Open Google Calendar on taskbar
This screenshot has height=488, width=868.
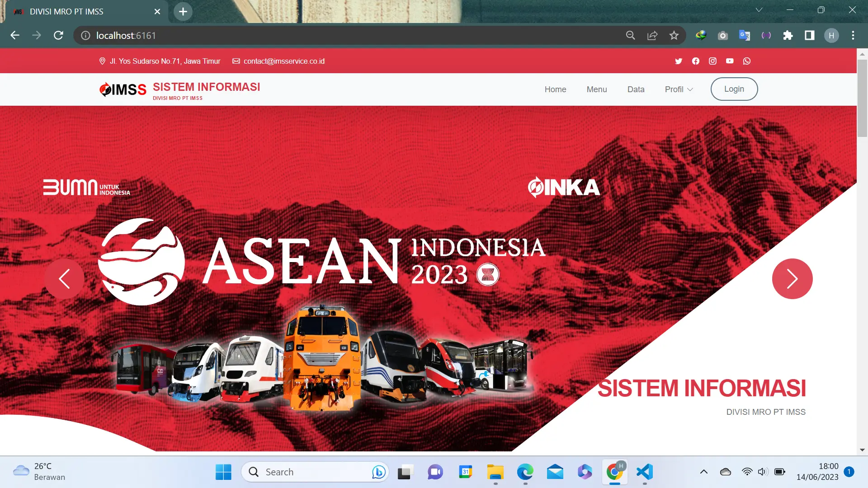[x=465, y=472]
